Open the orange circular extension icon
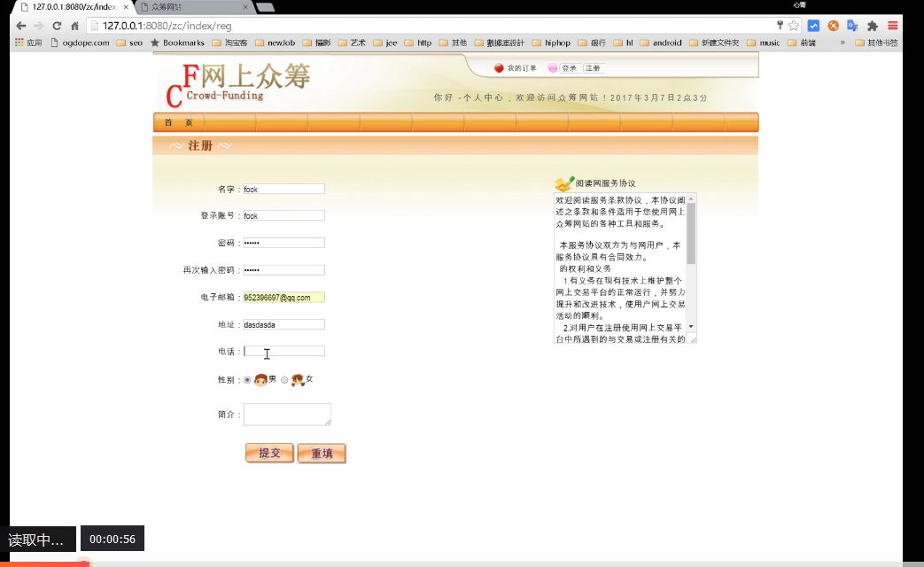Screen dimensions: 924x567 click(834, 26)
